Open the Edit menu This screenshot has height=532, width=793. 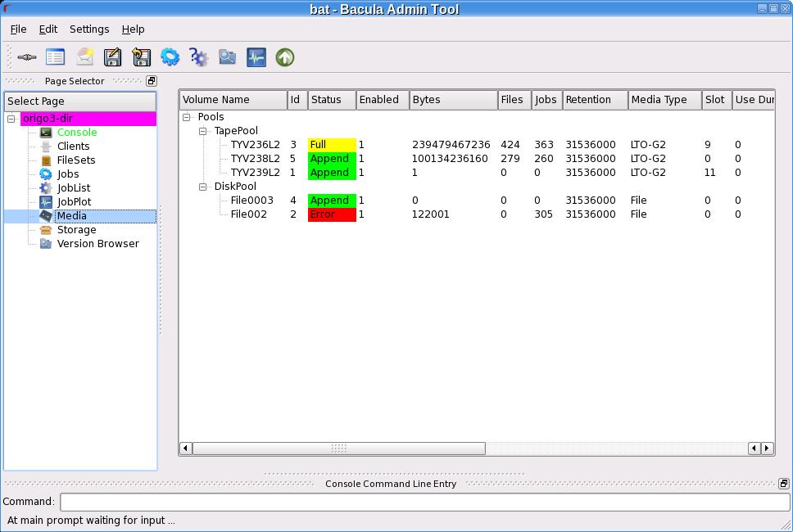pyautogui.click(x=48, y=29)
